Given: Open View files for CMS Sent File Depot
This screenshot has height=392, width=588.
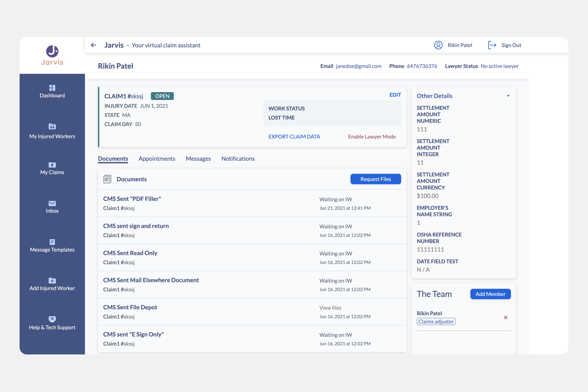Looking at the screenshot, I should (x=330, y=308).
